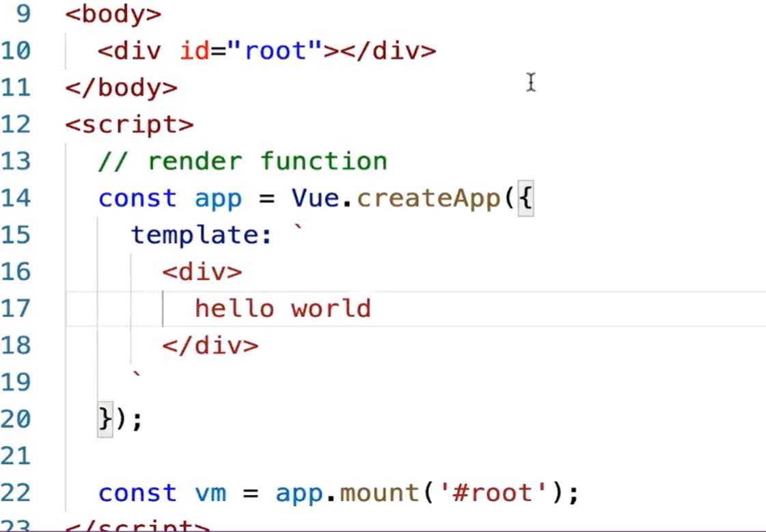Click line number 18 in the gutter
Viewport: 766px width, 532px height.
point(16,345)
